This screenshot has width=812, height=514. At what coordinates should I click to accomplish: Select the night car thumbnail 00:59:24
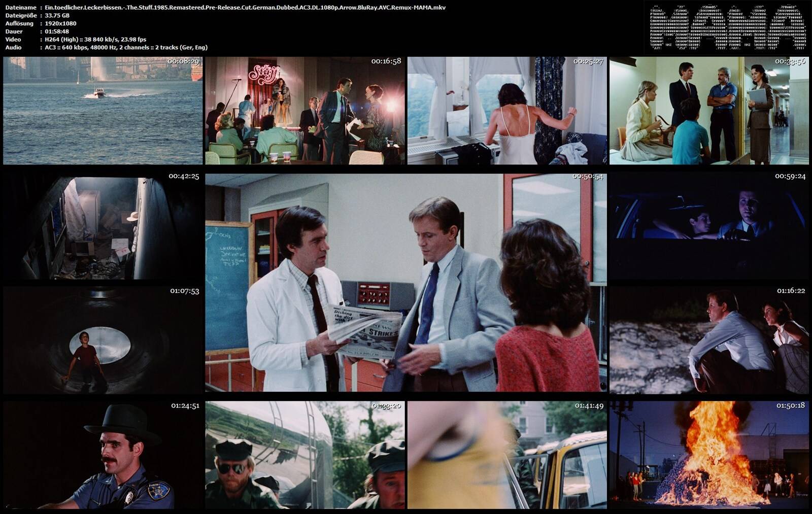(x=709, y=225)
